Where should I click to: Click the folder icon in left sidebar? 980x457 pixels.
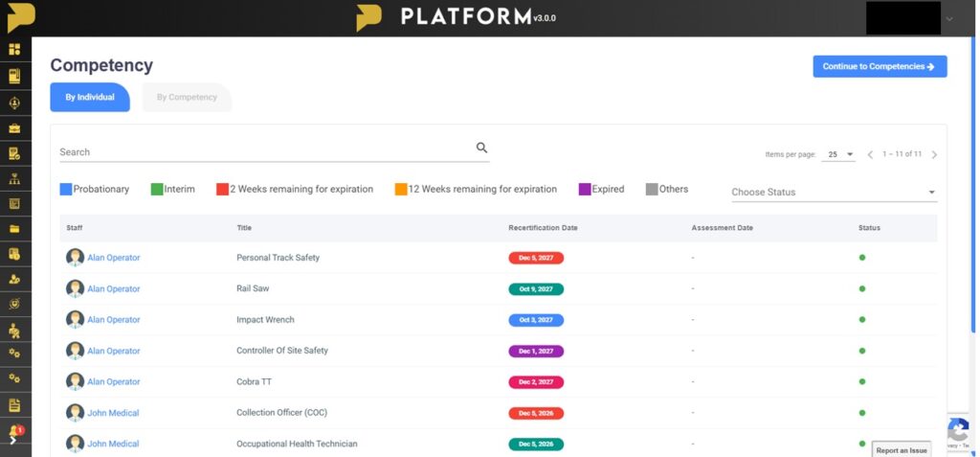14,229
